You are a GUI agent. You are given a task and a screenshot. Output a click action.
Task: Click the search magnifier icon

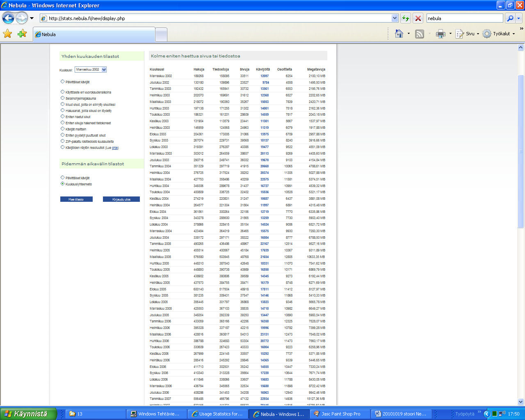click(x=510, y=18)
